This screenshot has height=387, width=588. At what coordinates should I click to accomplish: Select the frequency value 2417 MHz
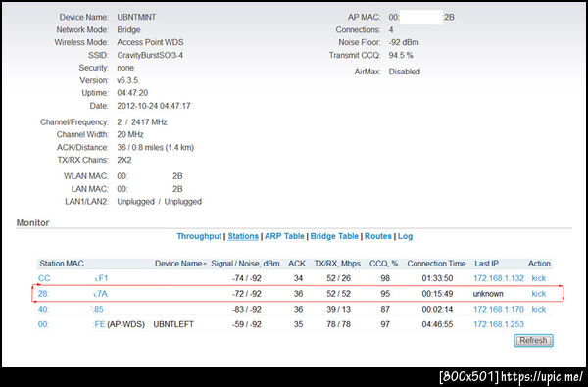pos(149,122)
